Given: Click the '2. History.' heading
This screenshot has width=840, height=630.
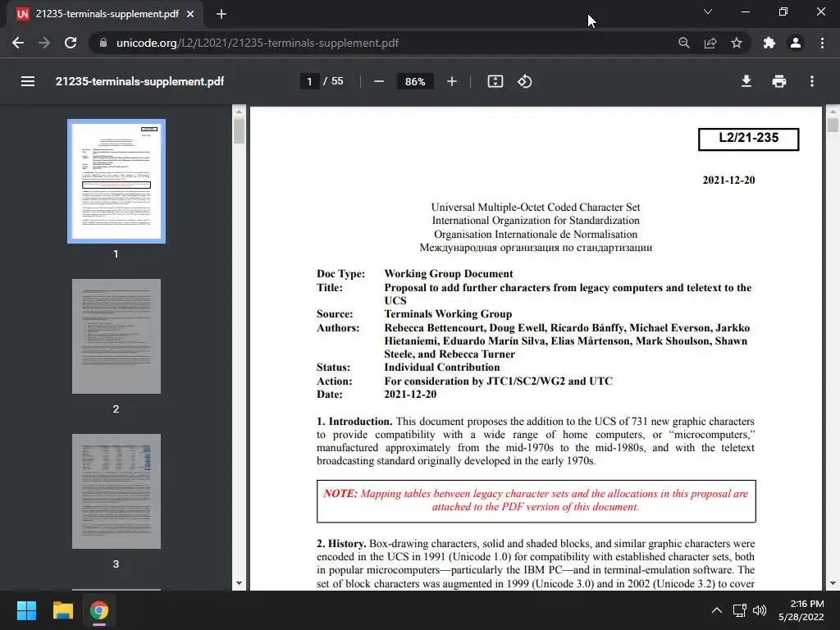Looking at the screenshot, I should click(341, 544).
